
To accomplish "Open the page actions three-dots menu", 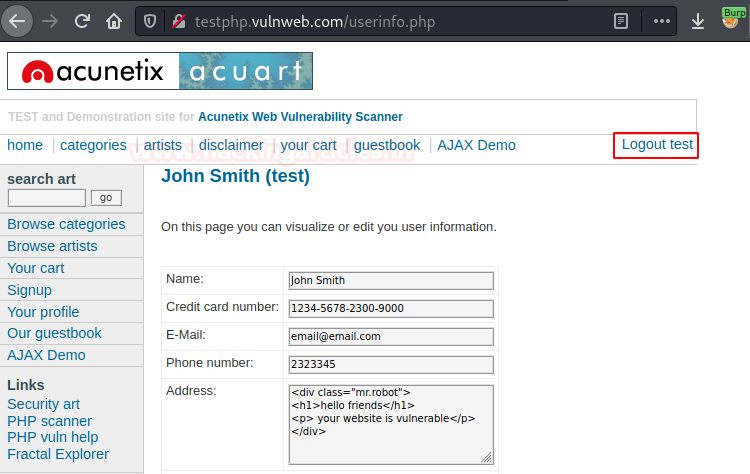I will coord(662,21).
